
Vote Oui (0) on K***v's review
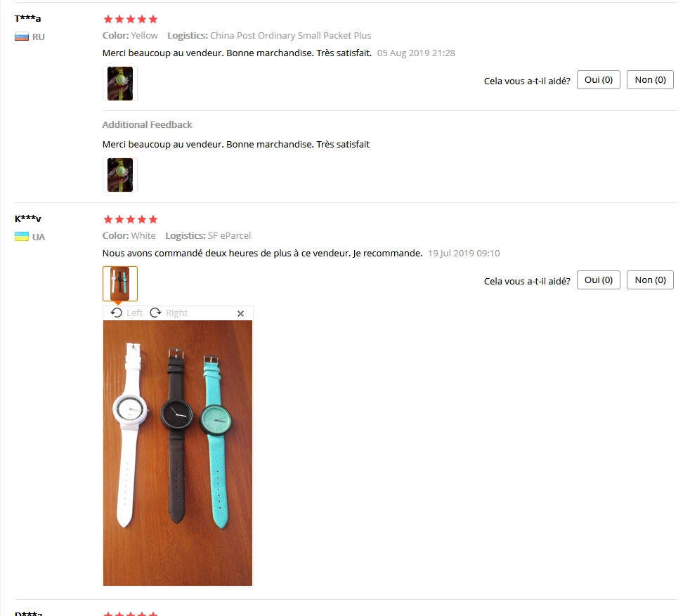599,280
